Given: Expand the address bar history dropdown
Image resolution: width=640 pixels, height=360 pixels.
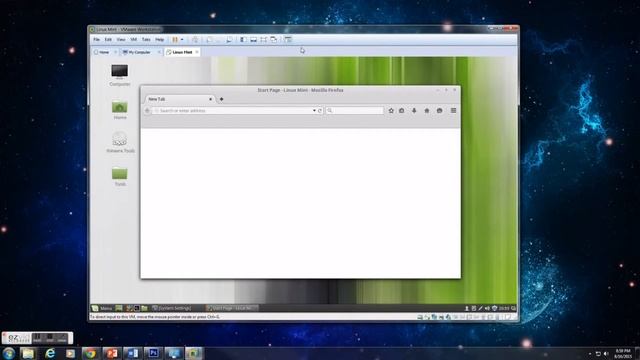Looking at the screenshot, I should tap(314, 111).
